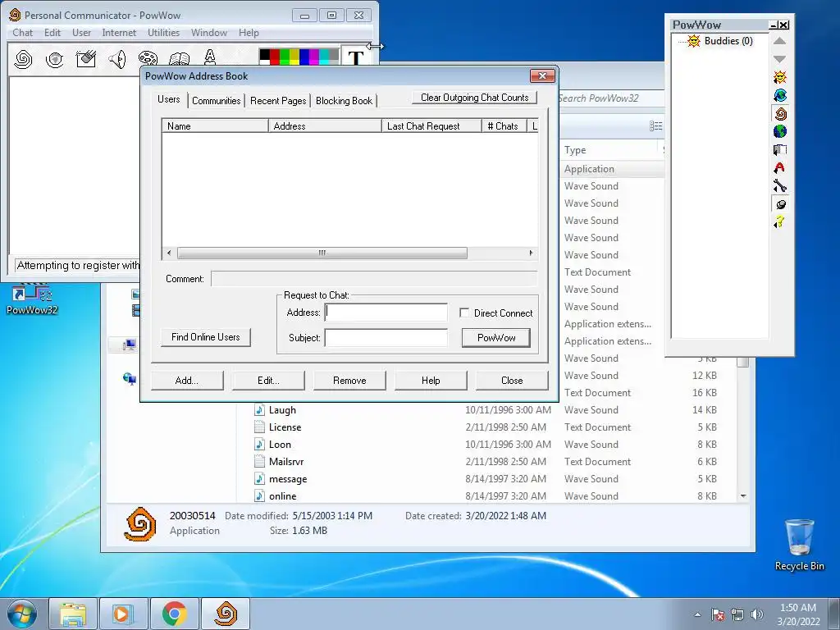Click the Close button in Address Book
The width and height of the screenshot is (840, 630).
pyautogui.click(x=512, y=381)
